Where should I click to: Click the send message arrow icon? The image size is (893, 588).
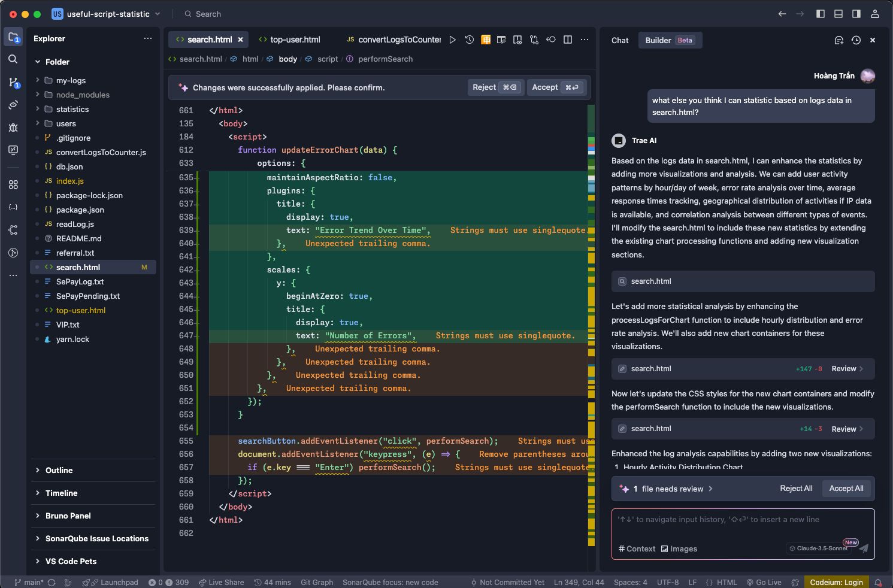tap(863, 548)
